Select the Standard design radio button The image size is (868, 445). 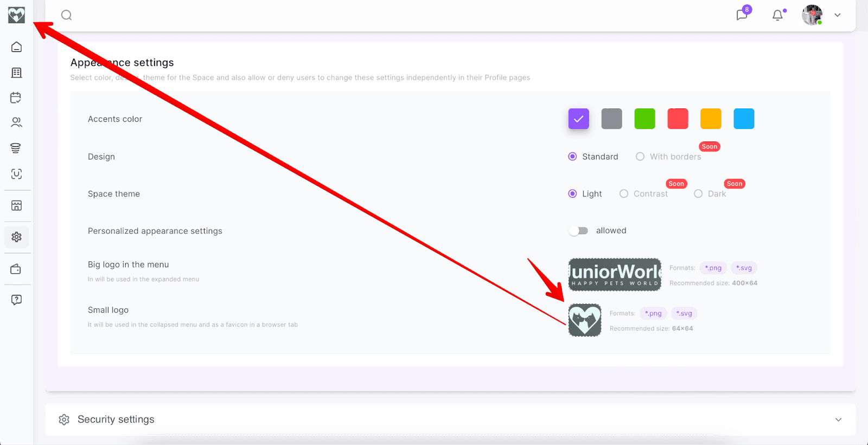pos(572,157)
